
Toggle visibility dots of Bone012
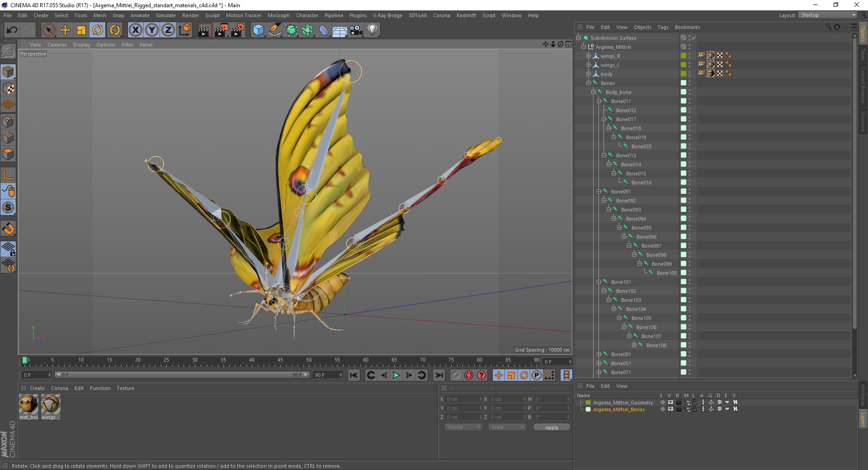click(x=690, y=110)
